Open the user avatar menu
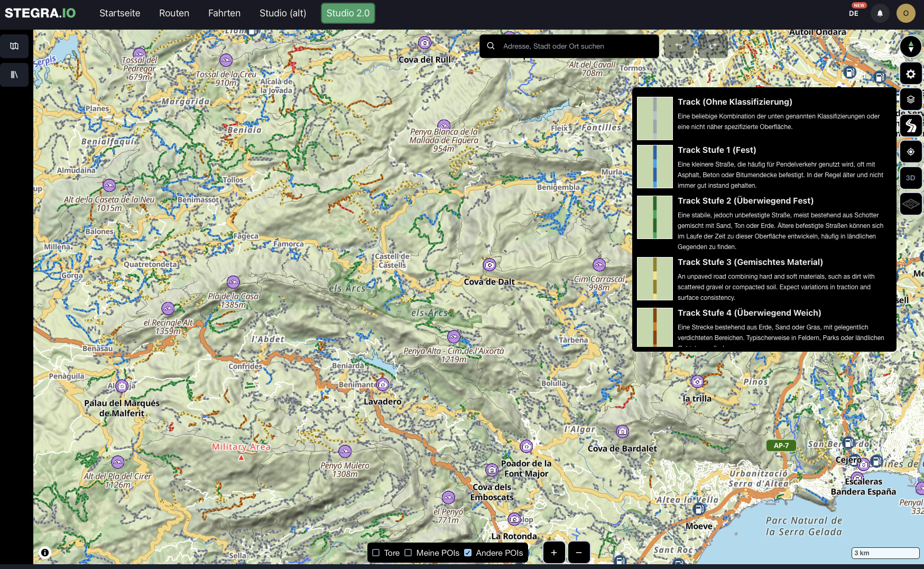Viewport: 924px width, 569px height. (x=905, y=13)
